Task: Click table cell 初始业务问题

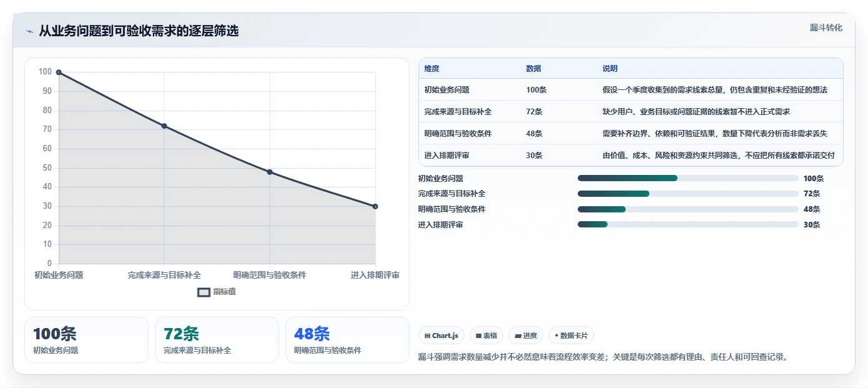Action: click(x=447, y=90)
